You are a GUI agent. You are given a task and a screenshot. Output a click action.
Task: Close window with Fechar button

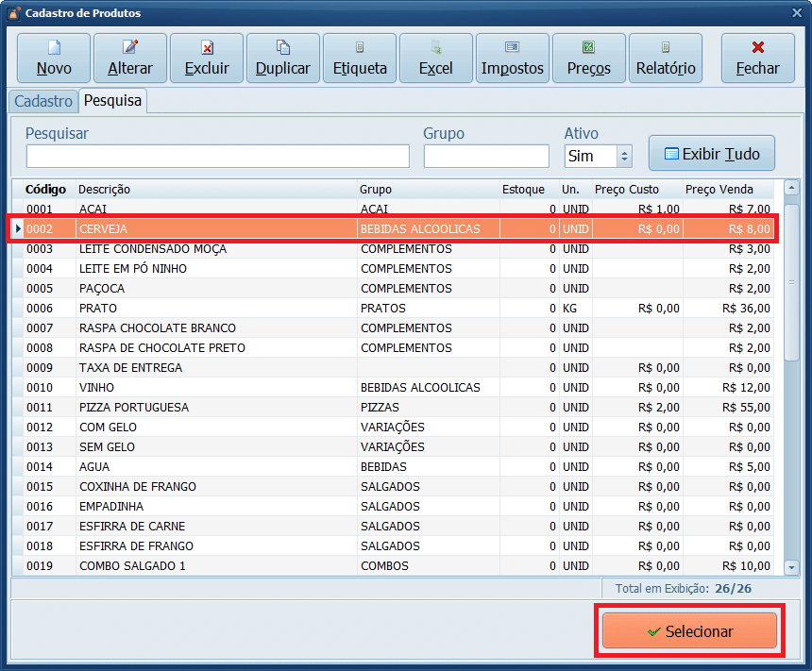(757, 59)
